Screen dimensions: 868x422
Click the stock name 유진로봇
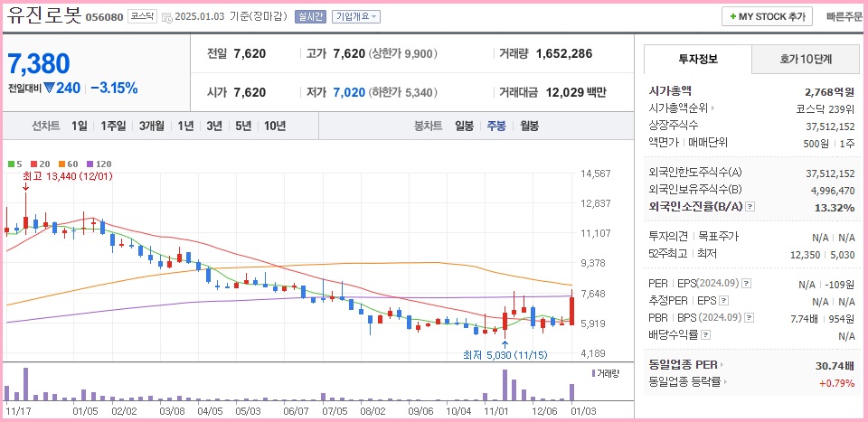(44, 16)
